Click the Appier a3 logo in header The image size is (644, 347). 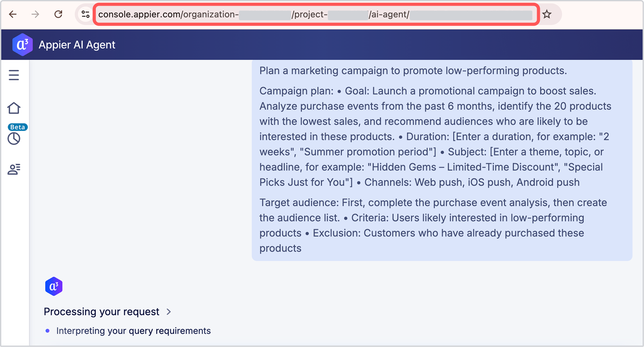22,45
